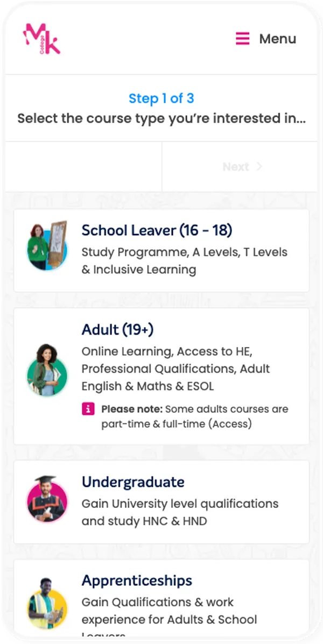323x644 pixels.
Task: Click the pink info icon
Action: point(88,409)
